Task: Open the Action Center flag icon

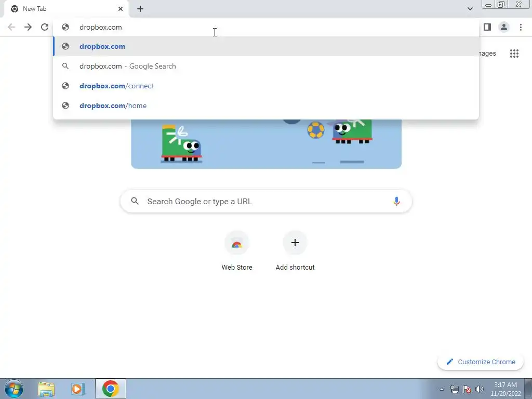Action: pos(467,389)
